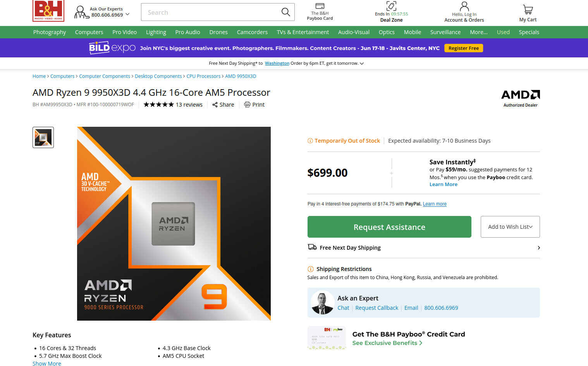Open the Deal Zone tag icon
Screen dimensions: 588x366
391,6
